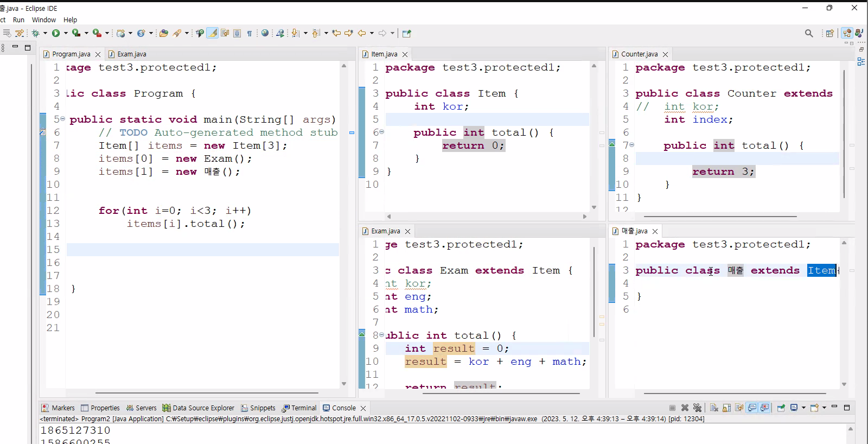This screenshot has height=444, width=868.
Task: Click the Terminate square icon in Console
Action: (672, 408)
